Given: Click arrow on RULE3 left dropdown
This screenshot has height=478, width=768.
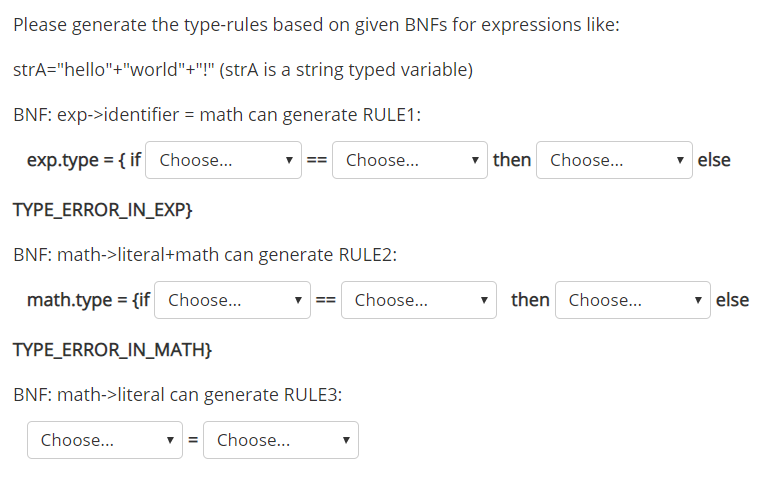Looking at the screenshot, I should click(x=170, y=440).
